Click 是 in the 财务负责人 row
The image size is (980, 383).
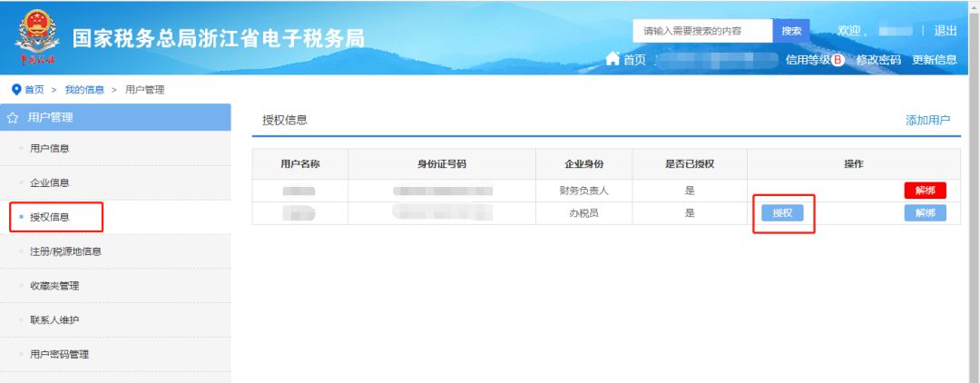690,191
